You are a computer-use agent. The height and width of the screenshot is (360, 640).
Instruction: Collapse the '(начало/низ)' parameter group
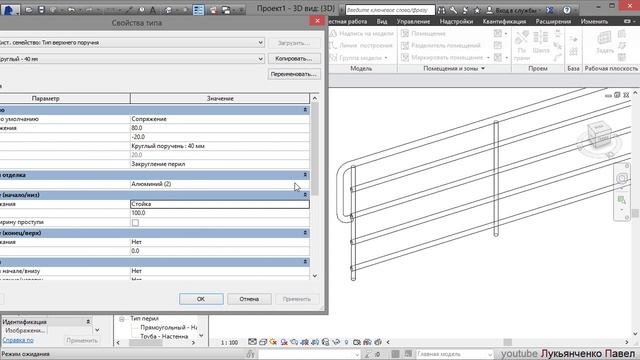pos(305,195)
